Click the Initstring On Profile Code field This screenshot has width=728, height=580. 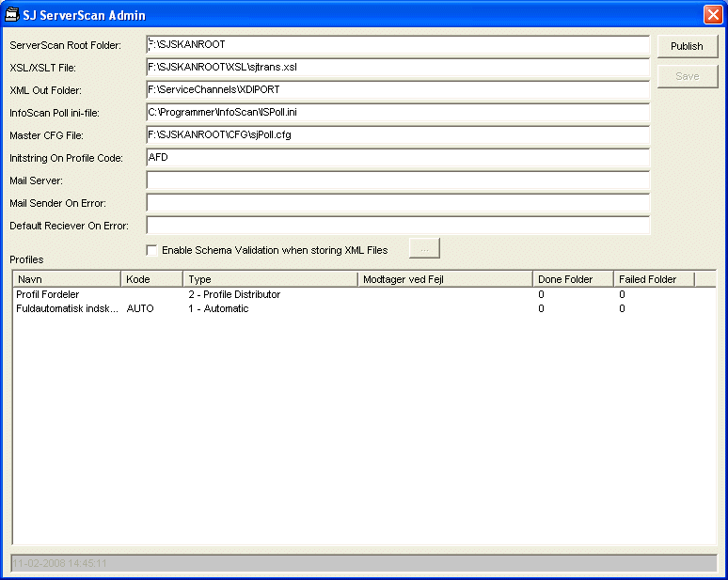pos(398,158)
